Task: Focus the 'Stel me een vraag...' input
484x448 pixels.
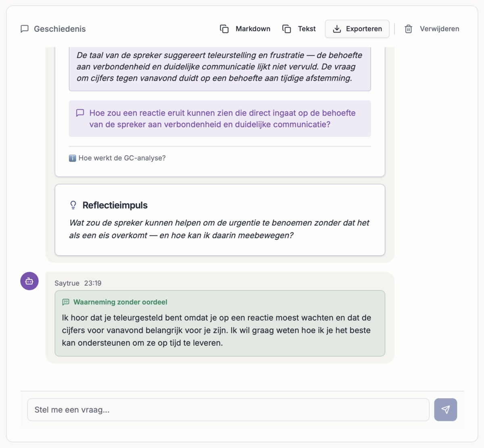Action: 228,410
